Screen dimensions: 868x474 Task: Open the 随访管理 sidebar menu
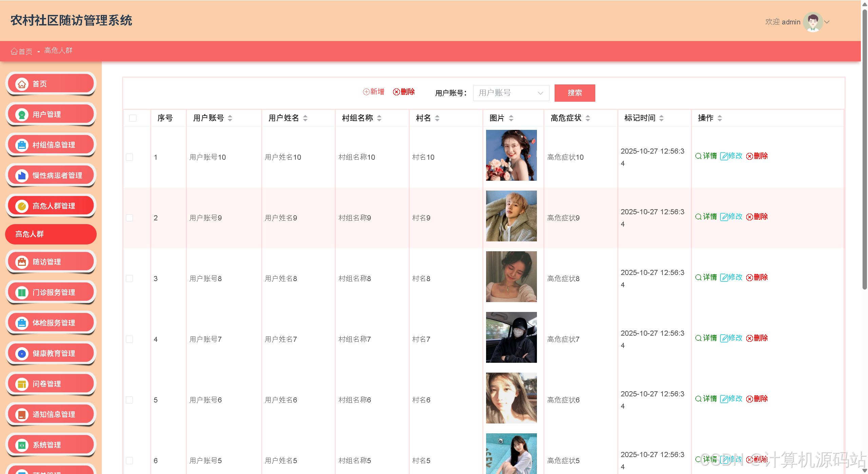point(51,262)
